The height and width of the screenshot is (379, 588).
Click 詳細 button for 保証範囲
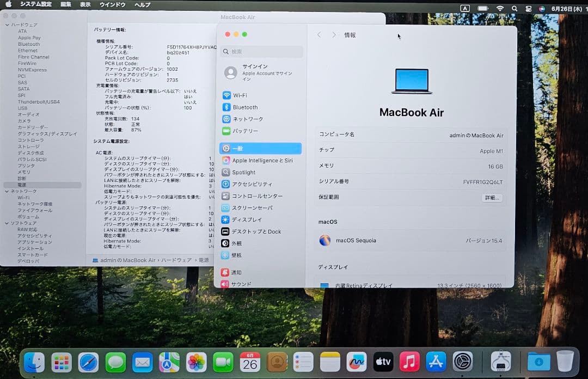[x=492, y=198]
